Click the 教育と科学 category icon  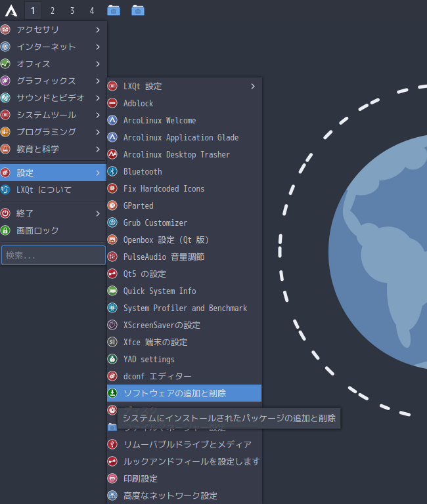(x=5, y=149)
